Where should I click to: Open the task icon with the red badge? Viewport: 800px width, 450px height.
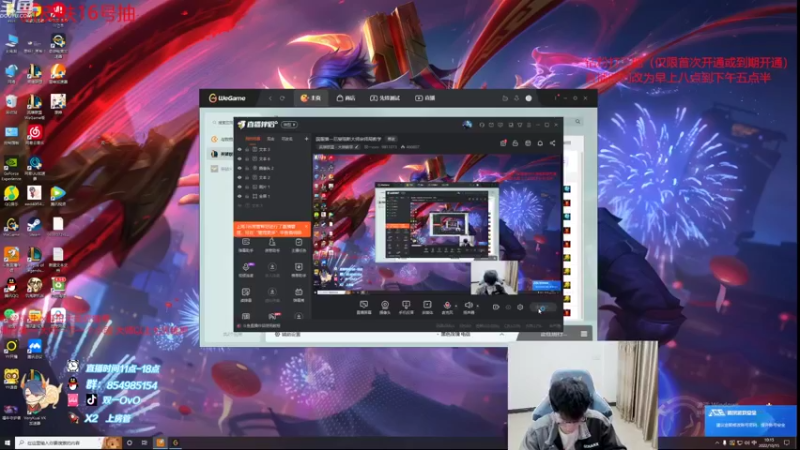click(x=503, y=143)
